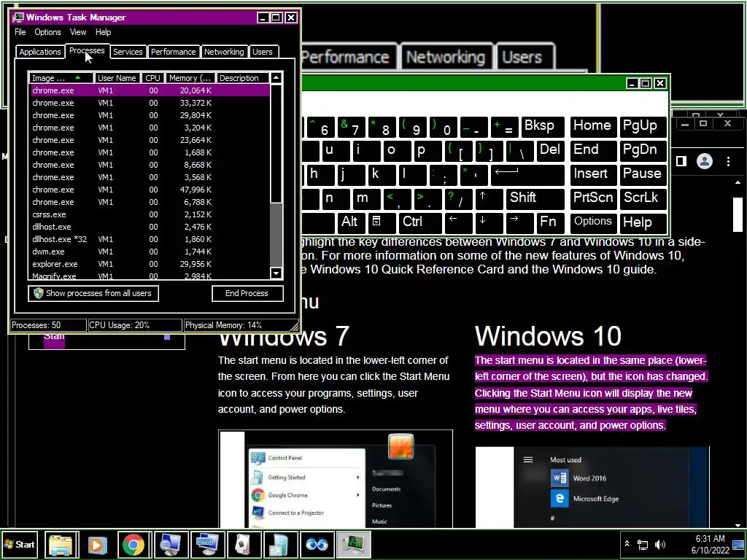Sort processes by User Name column
Screen dimensions: 747x560
pos(117,78)
